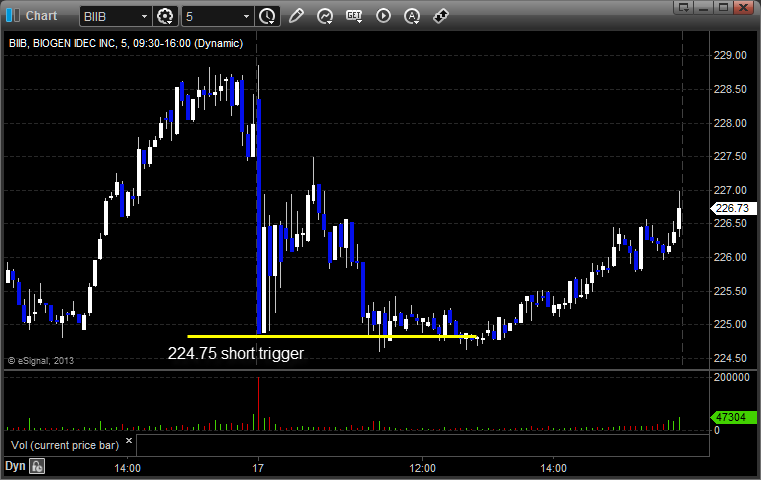Click the GET tools icon
761x480 pixels.
[354, 16]
